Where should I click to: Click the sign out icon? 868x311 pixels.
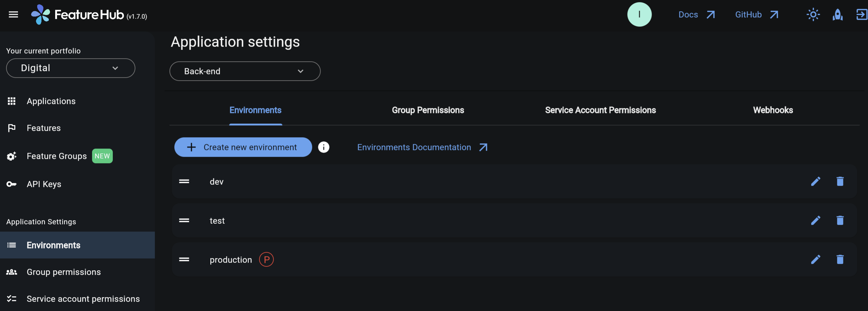pyautogui.click(x=861, y=15)
